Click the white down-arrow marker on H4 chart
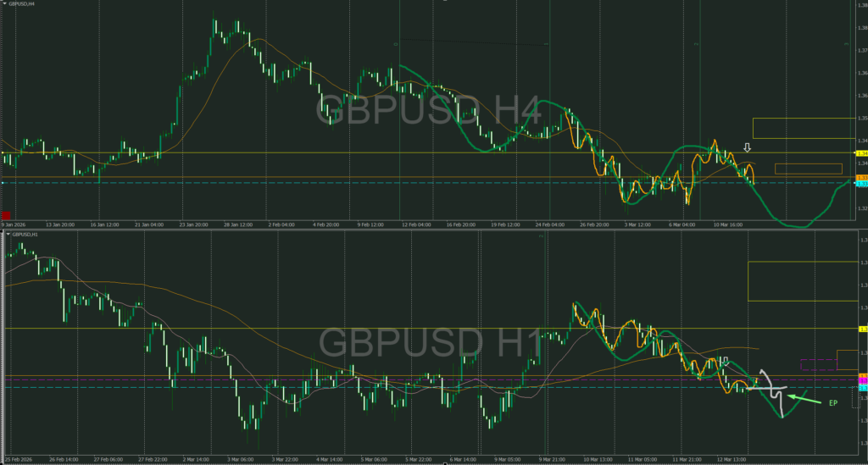This screenshot has width=868, height=465. point(747,149)
